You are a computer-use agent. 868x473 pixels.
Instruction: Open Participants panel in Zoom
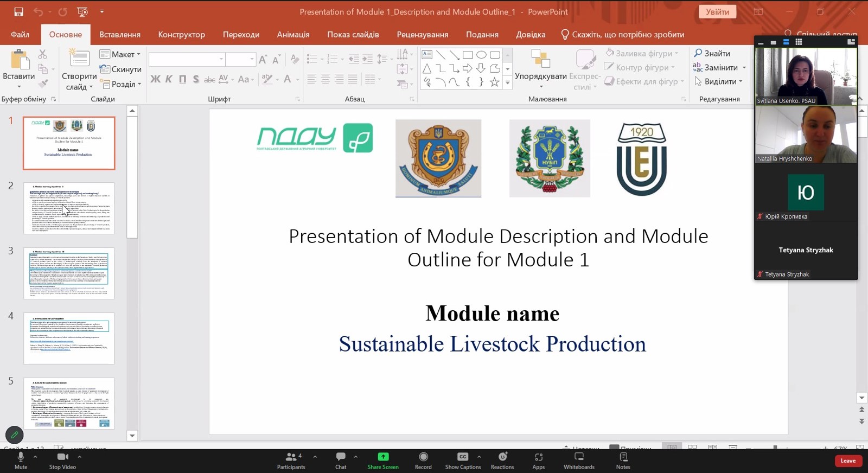pos(291,461)
